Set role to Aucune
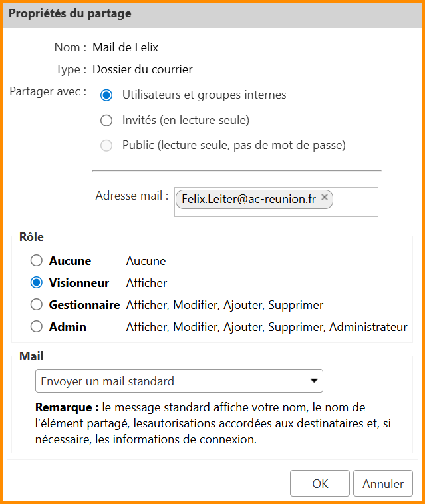Screen dimensions: 425x504 37,261
